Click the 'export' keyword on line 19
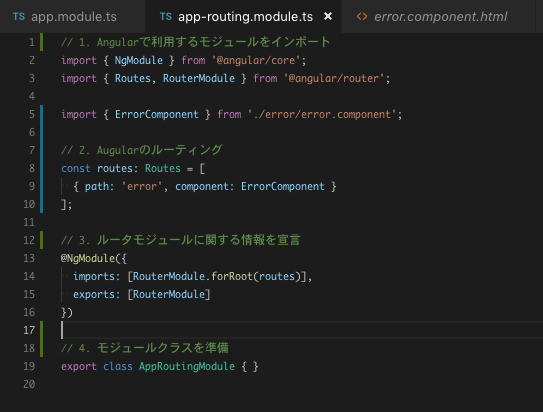The width and height of the screenshot is (543, 412). click(79, 367)
